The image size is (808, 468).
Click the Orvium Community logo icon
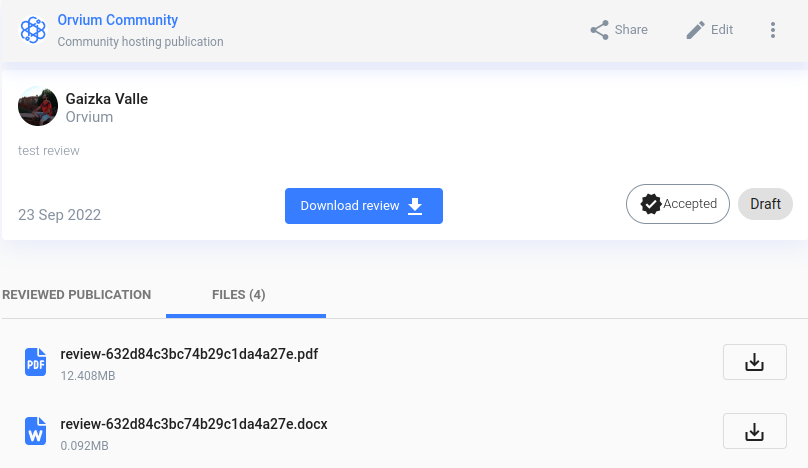coord(33,30)
